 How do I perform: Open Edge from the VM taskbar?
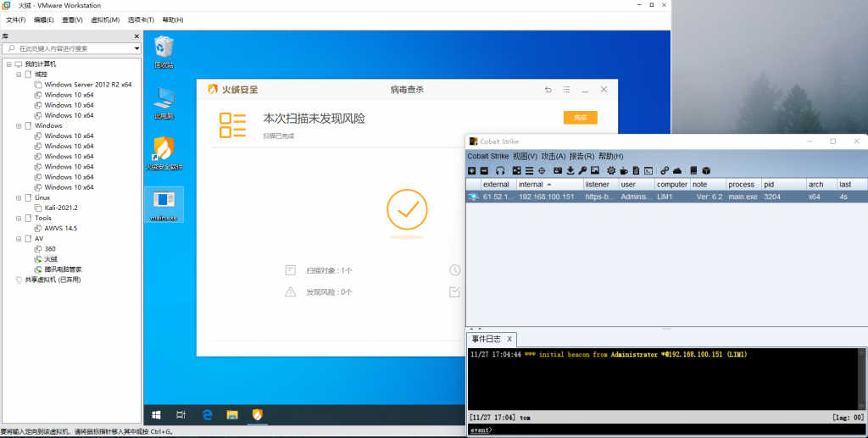pos(207,415)
